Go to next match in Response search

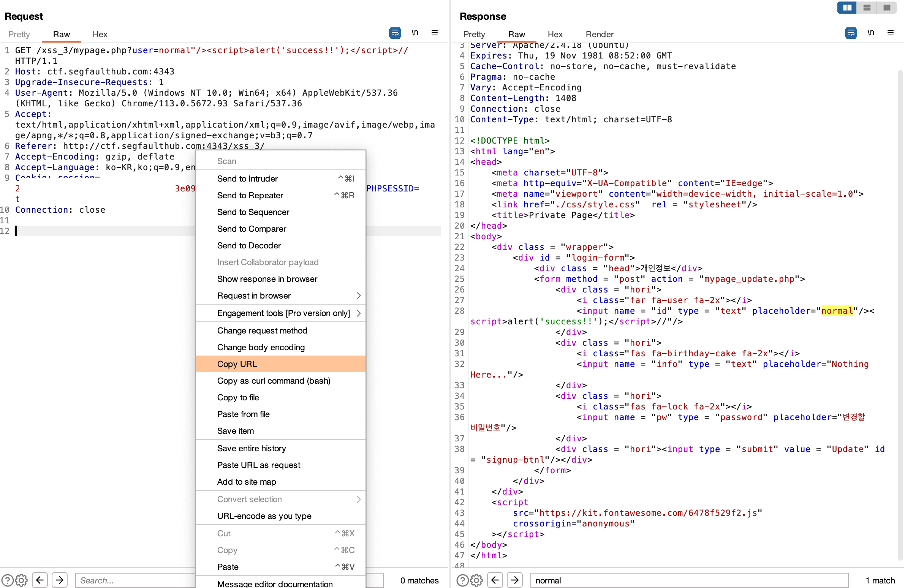click(x=514, y=580)
